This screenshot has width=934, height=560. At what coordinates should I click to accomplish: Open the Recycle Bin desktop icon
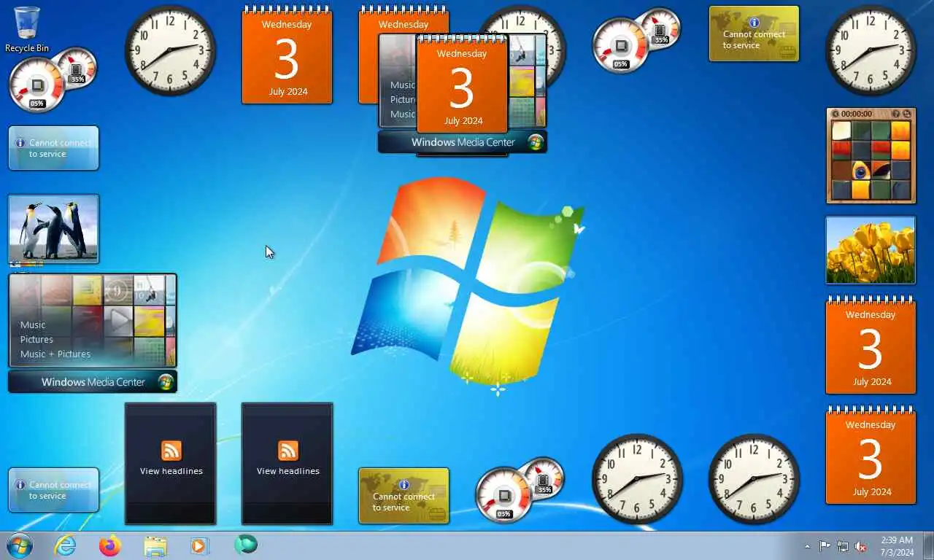pos(27,29)
